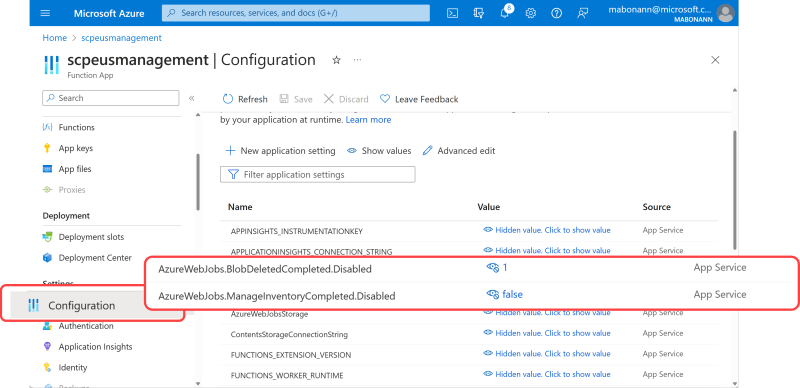Open AzureWebJobs.BlobDeletedCompleted.Disabled setting
The width and height of the screenshot is (800, 388).
tap(265, 269)
